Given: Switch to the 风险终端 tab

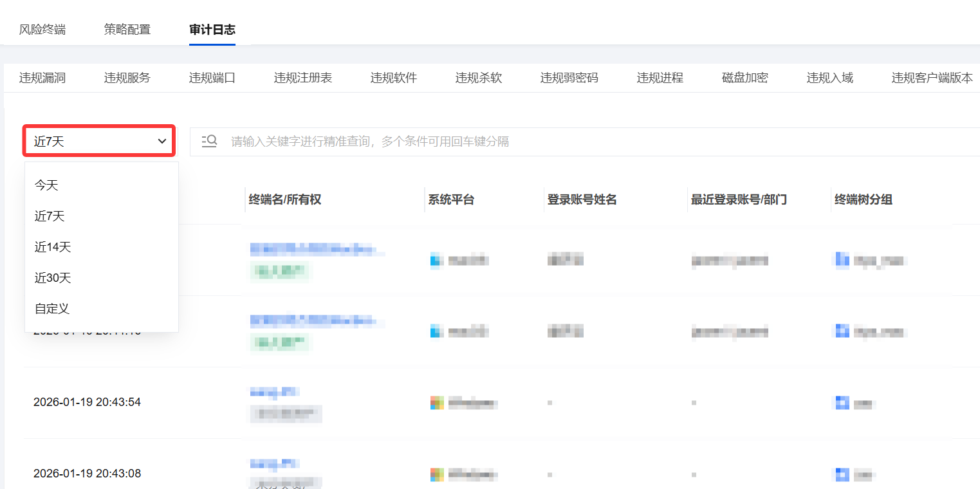Looking at the screenshot, I should (x=42, y=30).
